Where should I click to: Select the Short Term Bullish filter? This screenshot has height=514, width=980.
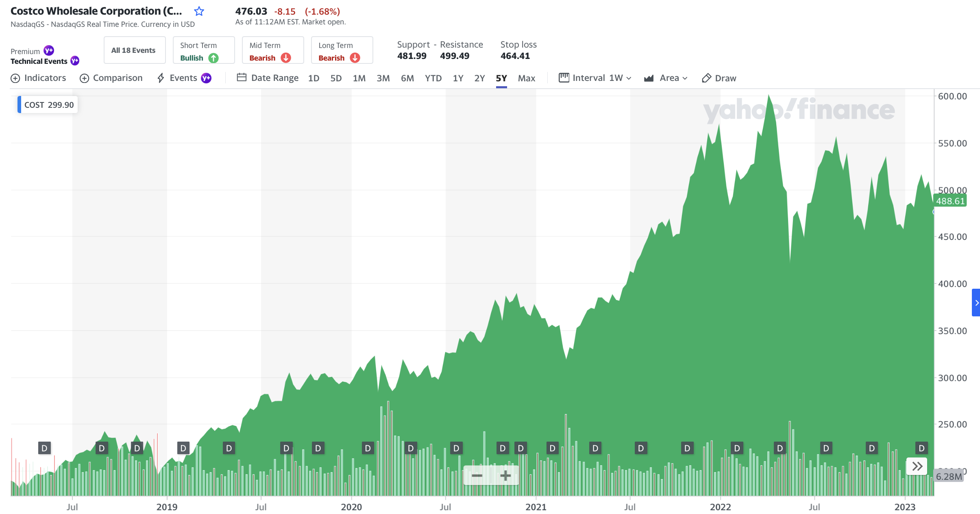[x=204, y=50]
